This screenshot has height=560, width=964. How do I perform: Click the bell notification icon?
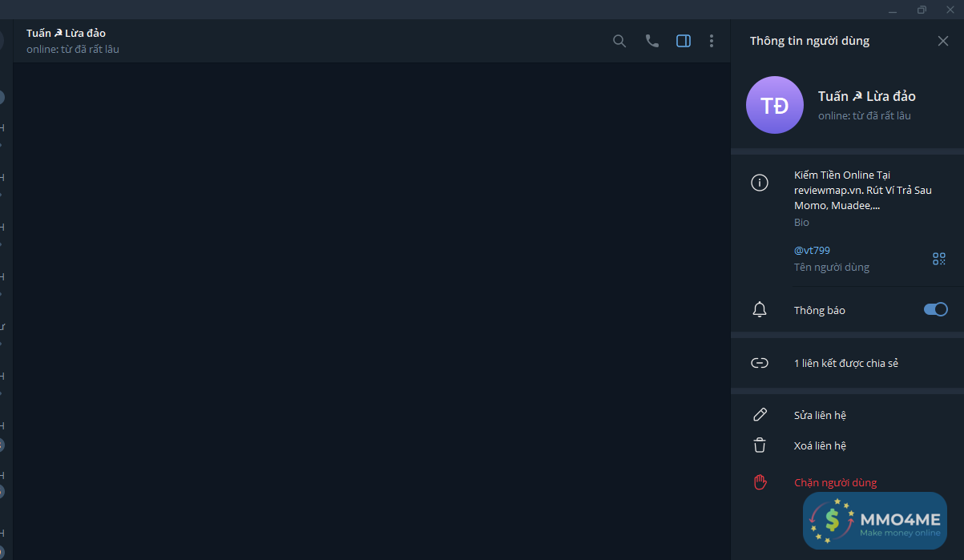click(760, 310)
